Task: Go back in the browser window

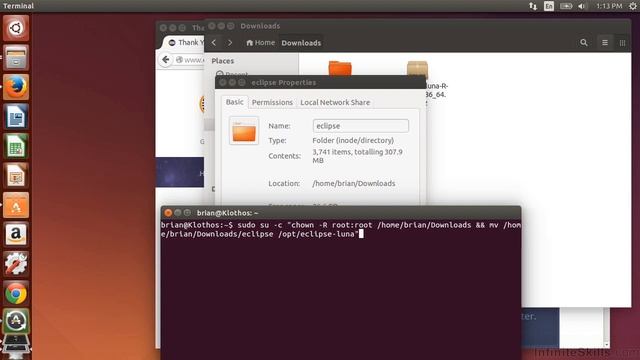Action: [x=166, y=60]
